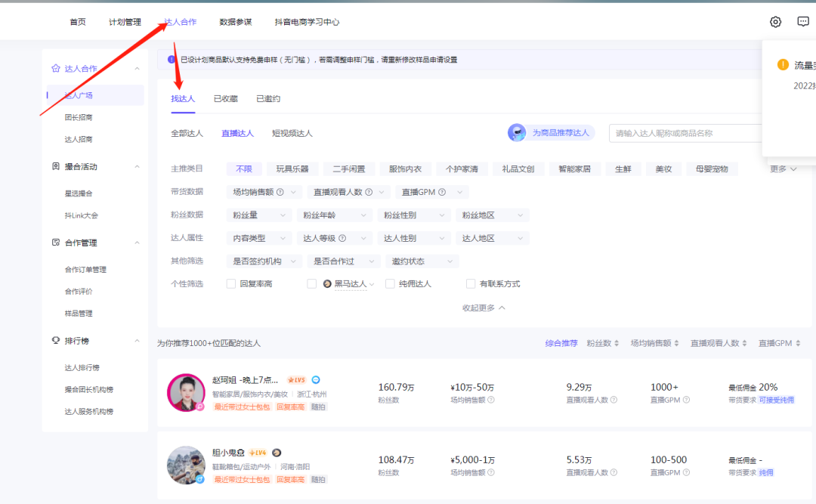Open 赵珂姐 avatar thumbnail

[x=186, y=393]
